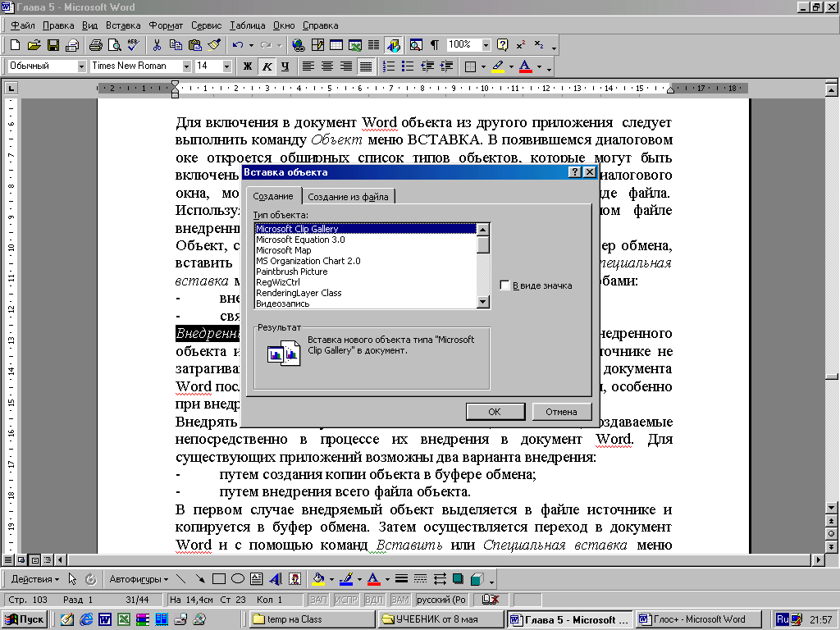This screenshot has height=630, width=840.
Task: Click the Cut scissors icon
Action: click(x=157, y=45)
